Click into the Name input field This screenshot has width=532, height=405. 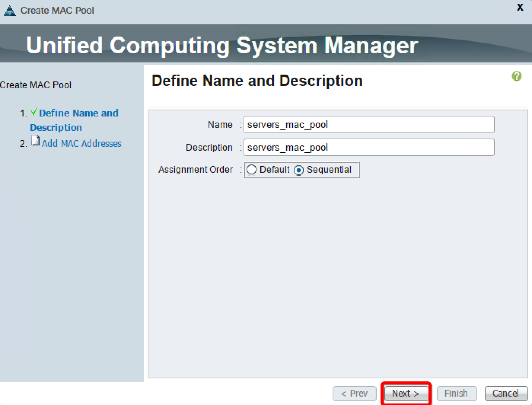(x=369, y=124)
